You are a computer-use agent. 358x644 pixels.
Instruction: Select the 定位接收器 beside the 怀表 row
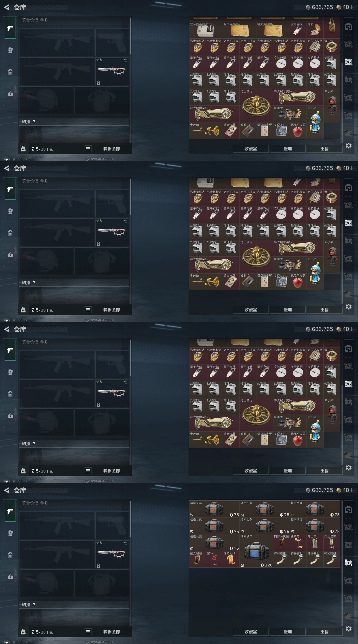click(x=315, y=47)
